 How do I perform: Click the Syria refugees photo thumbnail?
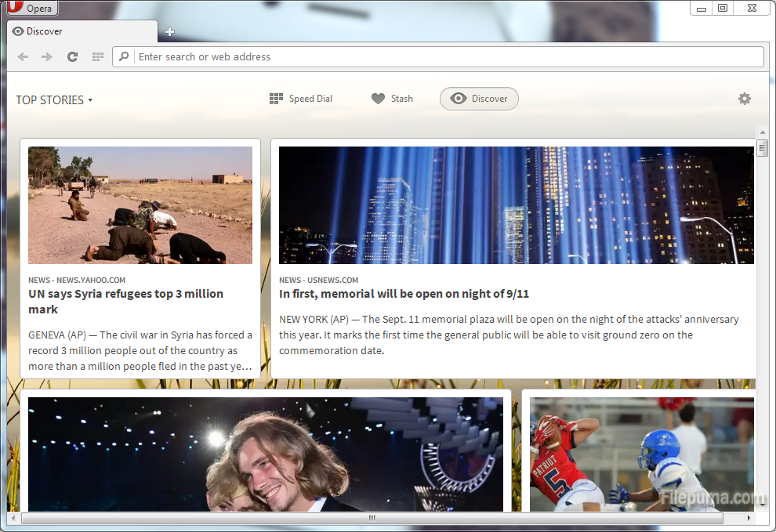pos(140,205)
